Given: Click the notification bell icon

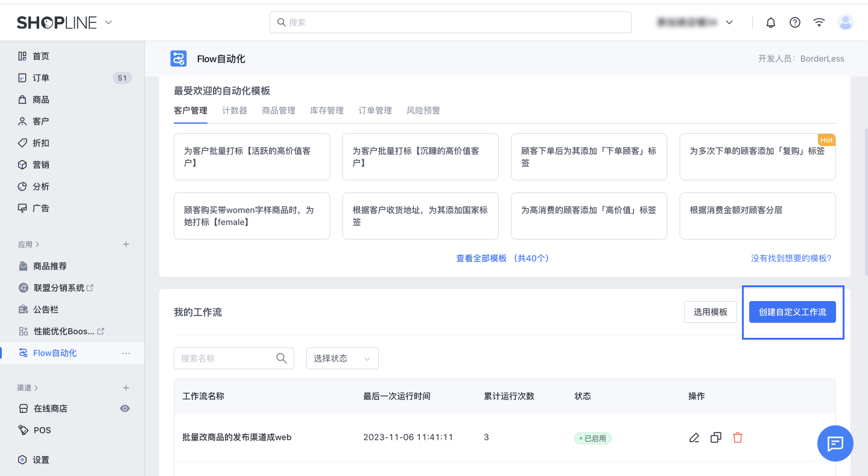Looking at the screenshot, I should (x=770, y=23).
